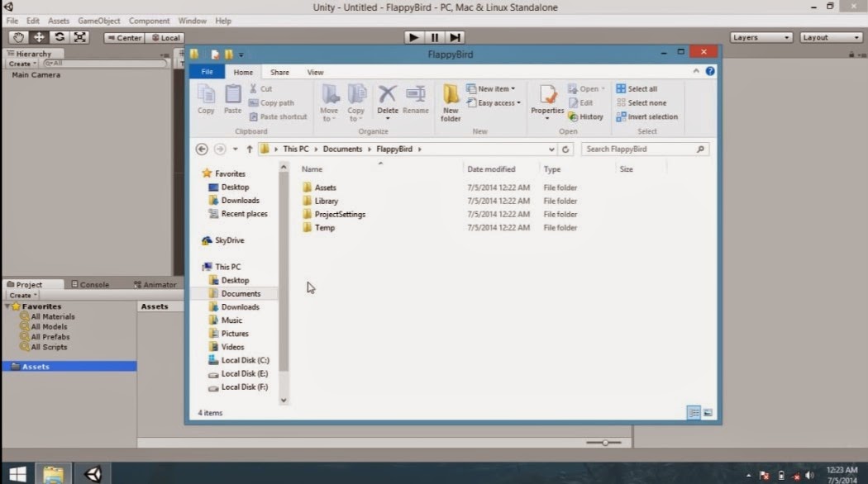The image size is (868, 484).
Task: Open Properties for selection
Action: (x=547, y=102)
